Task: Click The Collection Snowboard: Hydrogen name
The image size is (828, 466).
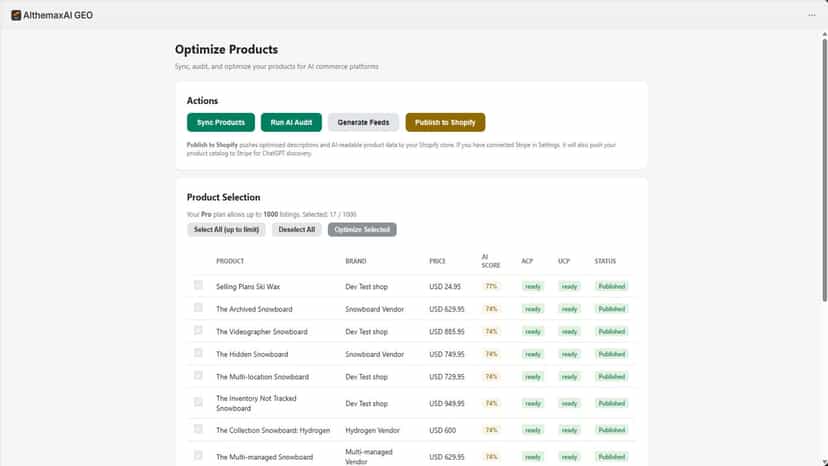Action: coord(273,430)
